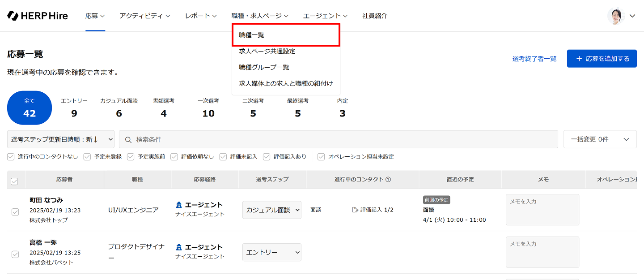Open the user profile avatar menu
The height and width of the screenshot is (280, 644).
616,16
